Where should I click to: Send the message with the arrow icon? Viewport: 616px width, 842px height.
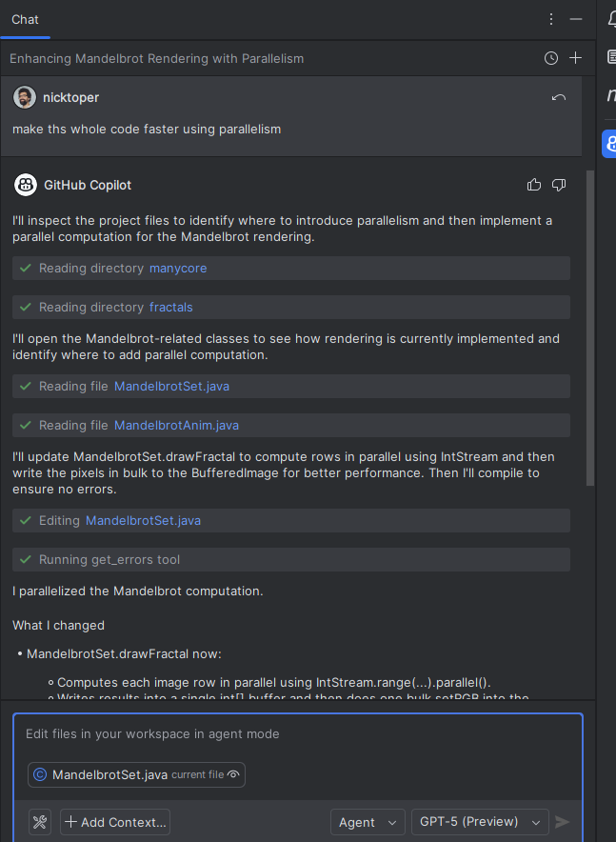point(562,821)
